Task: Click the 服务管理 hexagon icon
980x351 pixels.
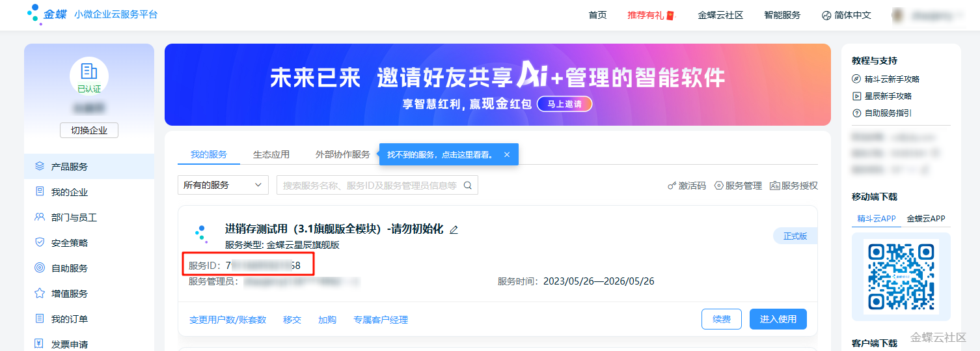Action: [719, 186]
